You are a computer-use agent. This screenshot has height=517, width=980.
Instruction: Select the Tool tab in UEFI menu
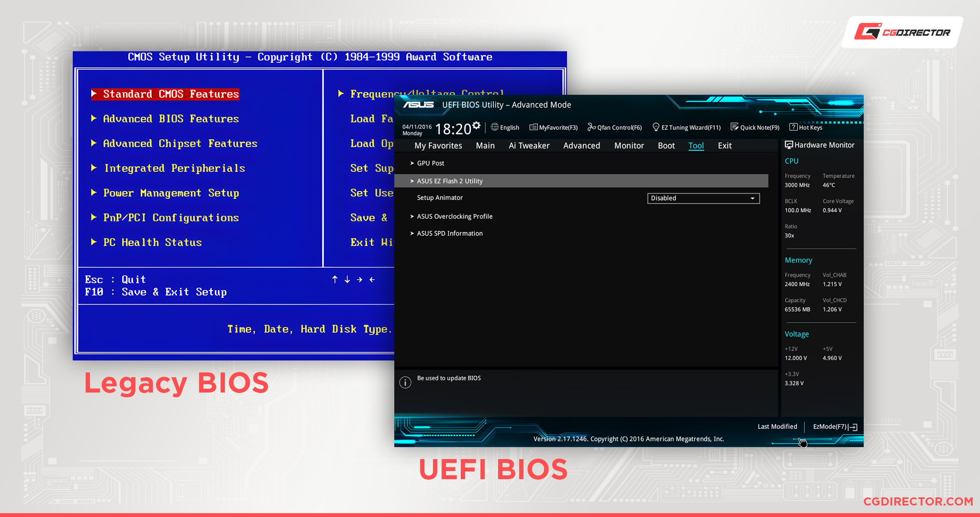point(697,146)
